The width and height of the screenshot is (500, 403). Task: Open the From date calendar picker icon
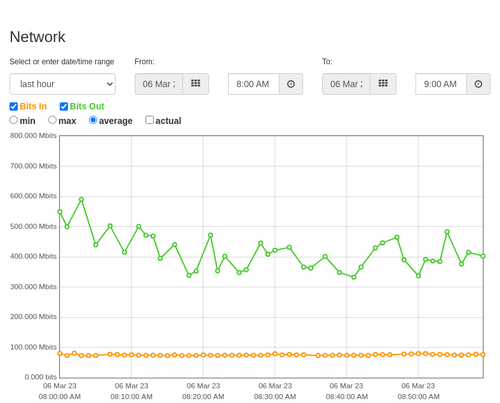(x=196, y=84)
